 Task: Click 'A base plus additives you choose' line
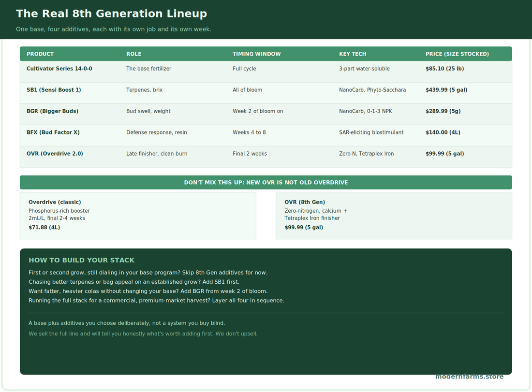tap(127, 323)
